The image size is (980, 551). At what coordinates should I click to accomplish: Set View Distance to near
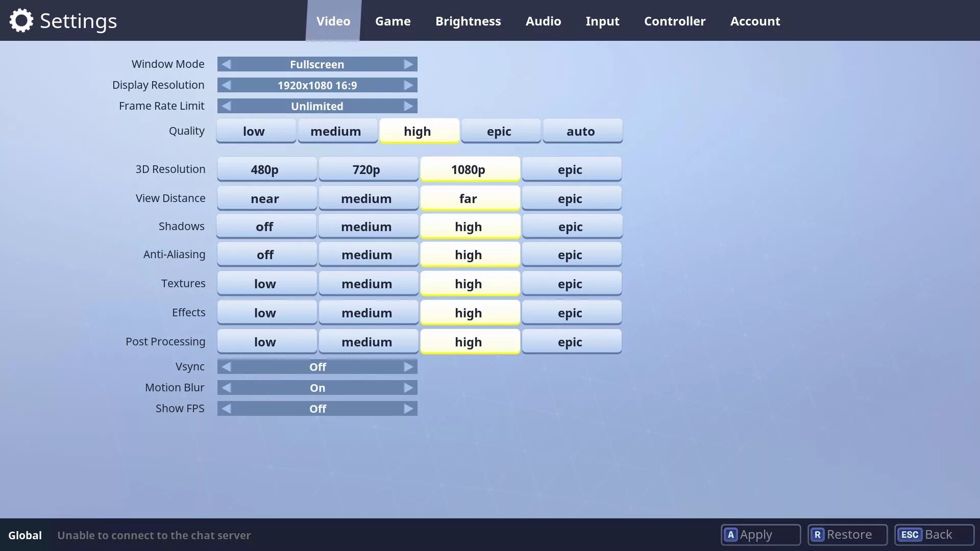[265, 198]
